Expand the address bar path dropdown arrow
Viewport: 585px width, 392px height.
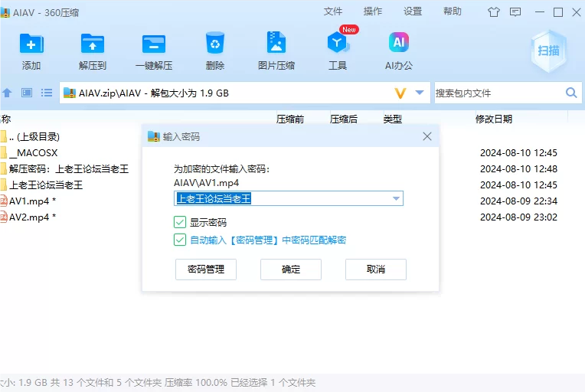[x=420, y=93]
